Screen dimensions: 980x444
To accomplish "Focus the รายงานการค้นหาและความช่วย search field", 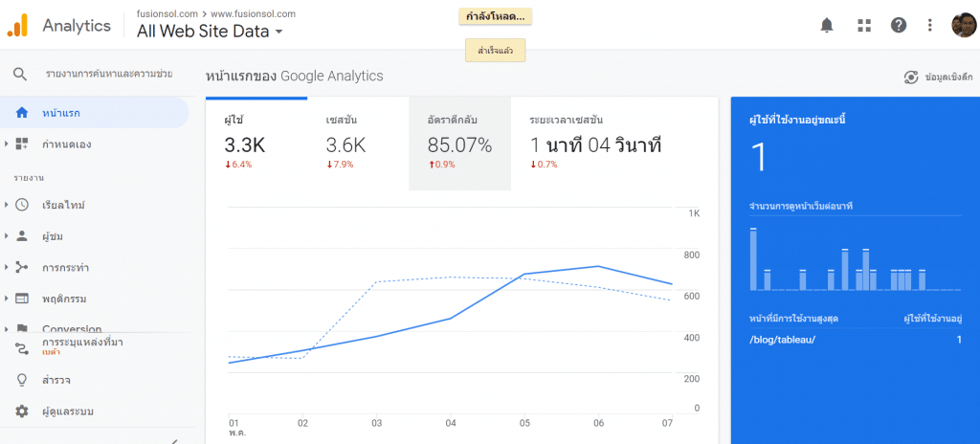I will [109, 74].
